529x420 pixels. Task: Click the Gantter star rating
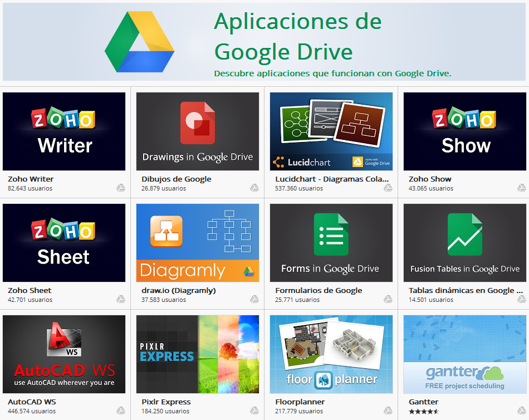[424, 411]
